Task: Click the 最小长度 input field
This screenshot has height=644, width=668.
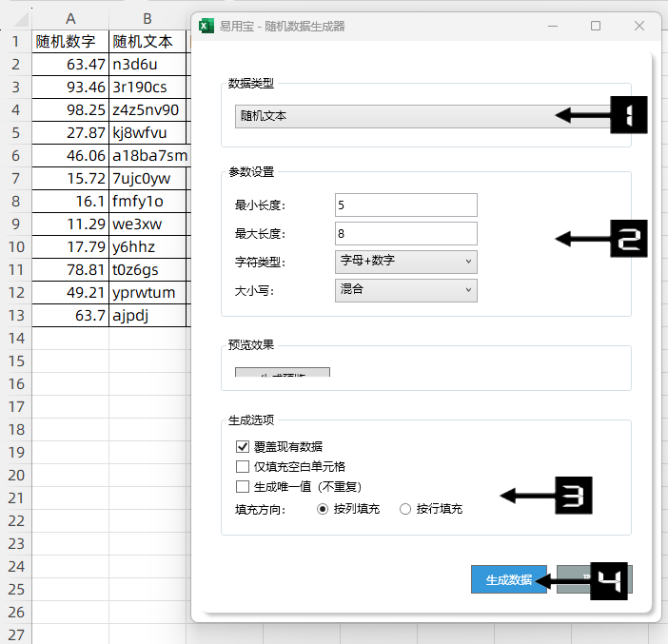Action: 406,205
